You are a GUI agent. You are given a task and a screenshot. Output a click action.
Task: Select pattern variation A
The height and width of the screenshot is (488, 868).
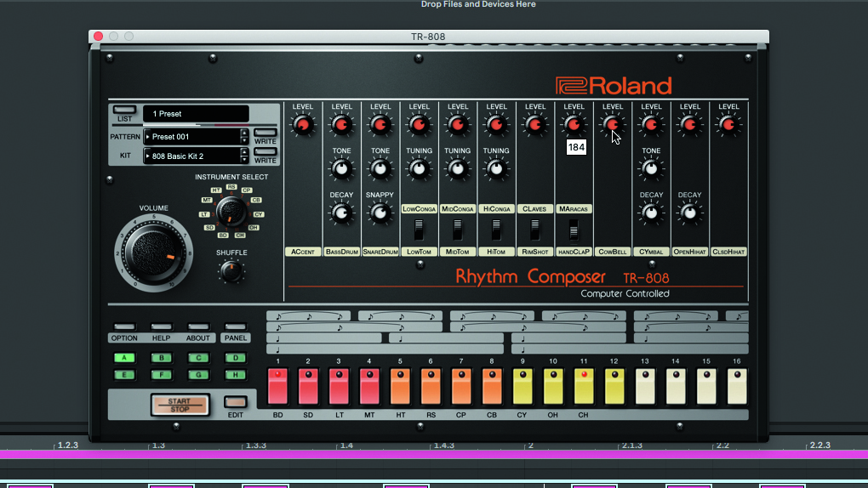[x=124, y=358]
